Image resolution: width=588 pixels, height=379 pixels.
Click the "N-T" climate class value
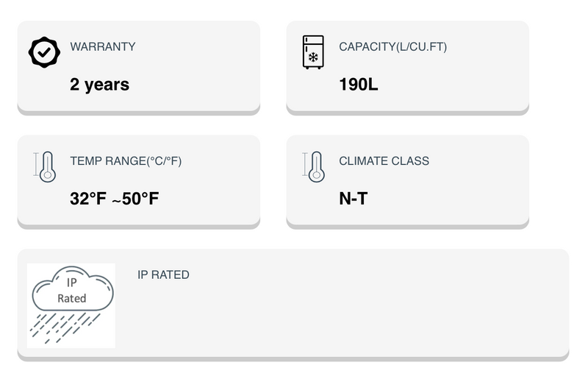pos(353,199)
